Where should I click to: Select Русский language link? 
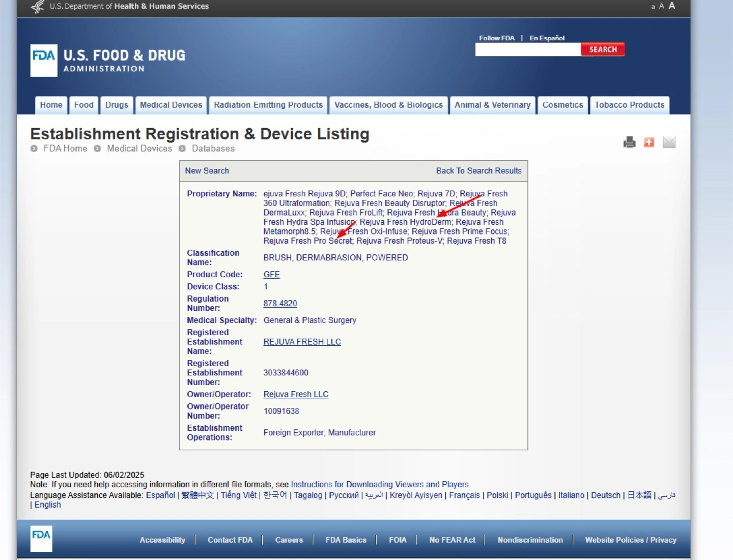(x=344, y=495)
